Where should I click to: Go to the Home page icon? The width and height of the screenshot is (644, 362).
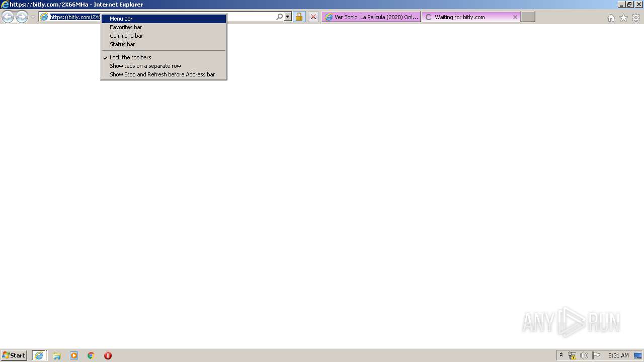(611, 18)
